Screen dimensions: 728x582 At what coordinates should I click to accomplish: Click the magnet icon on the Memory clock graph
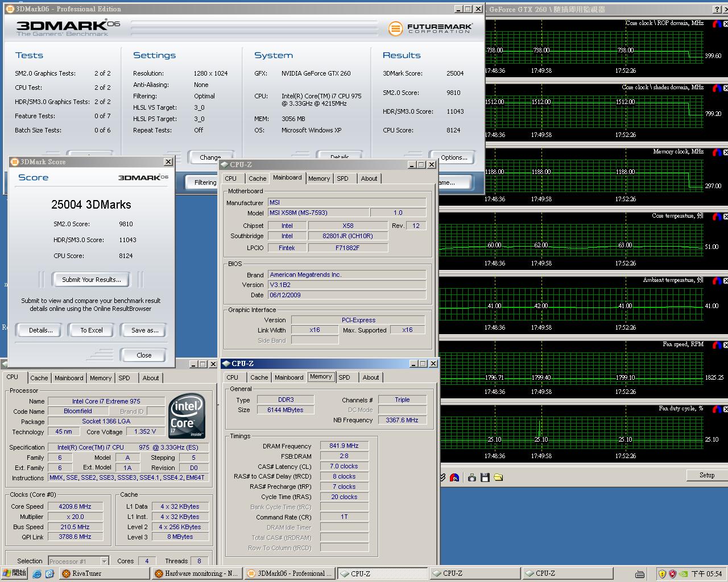[x=717, y=152]
